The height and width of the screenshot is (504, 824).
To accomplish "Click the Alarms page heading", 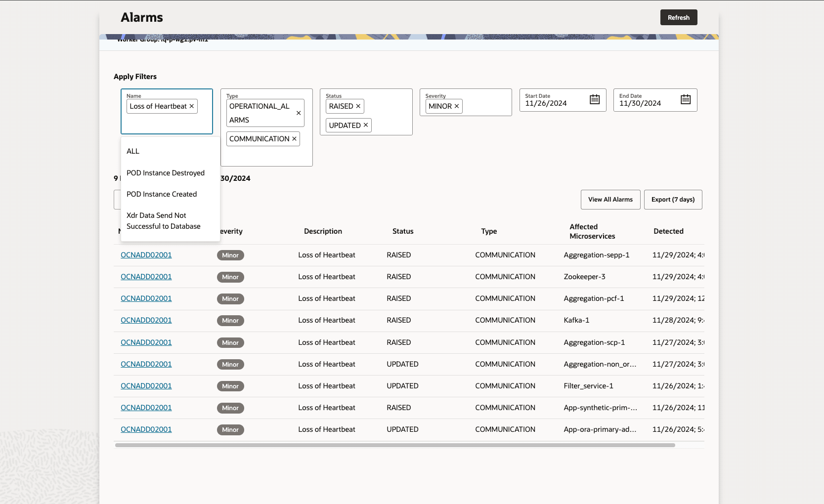I will click(142, 17).
